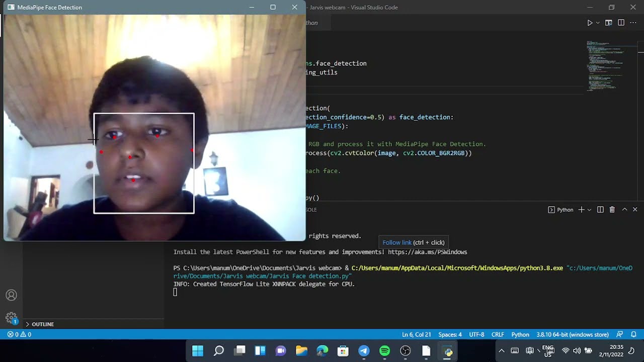Image resolution: width=644 pixels, height=362 pixels.
Task: Show hidden system tray icons
Action: 501,351
